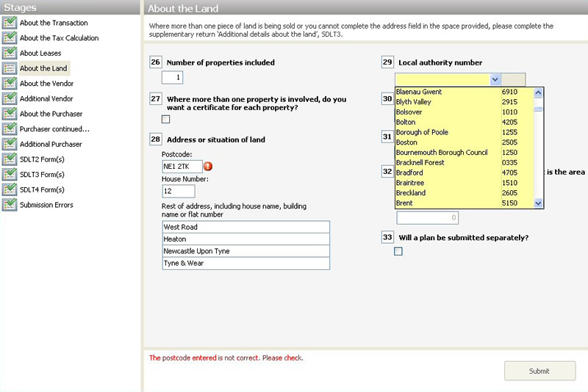Image resolution: width=588 pixels, height=392 pixels.
Task: Click the About the Purchaser stage icon
Action: 10,114
